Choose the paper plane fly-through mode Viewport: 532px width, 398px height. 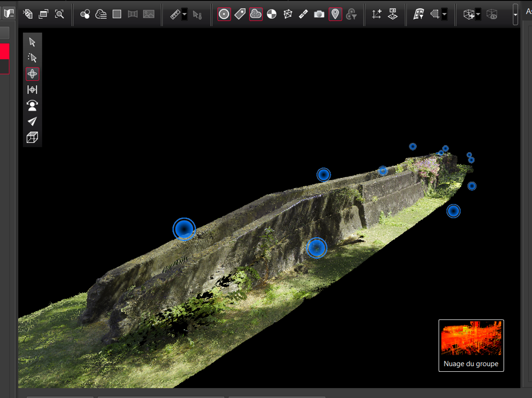pyautogui.click(x=32, y=121)
